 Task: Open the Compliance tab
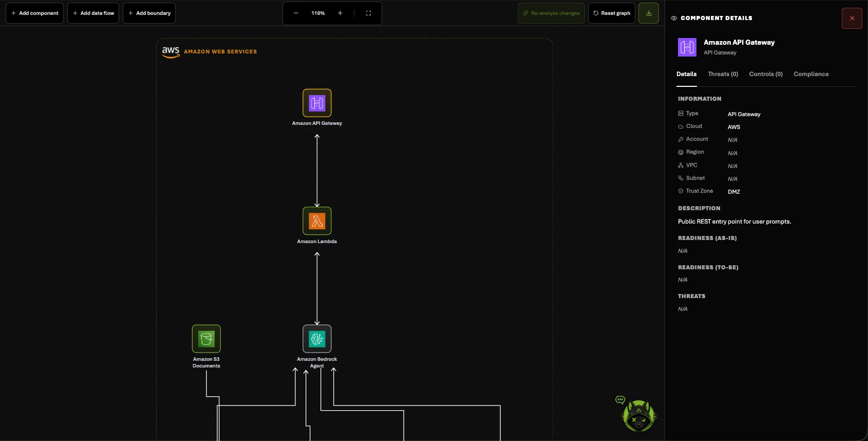[811, 74]
